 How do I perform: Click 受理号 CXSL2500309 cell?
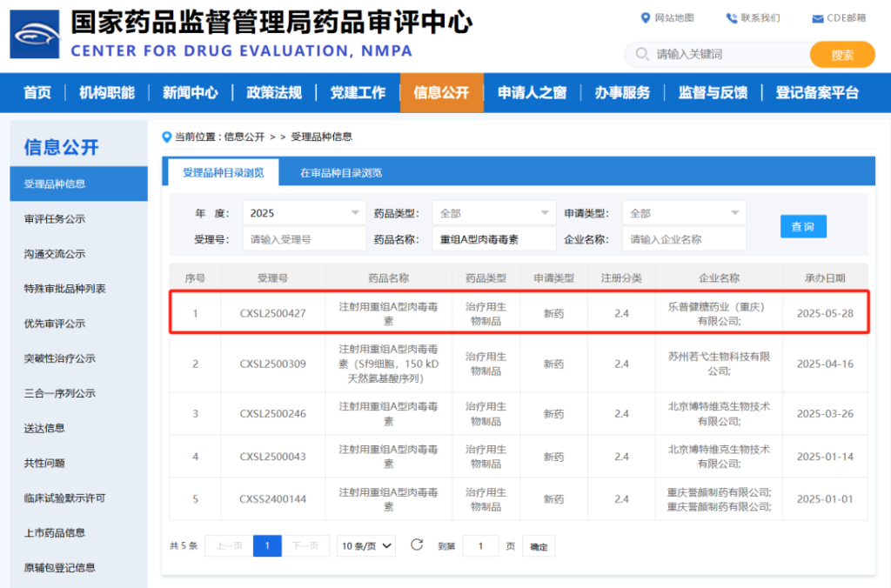(272, 364)
